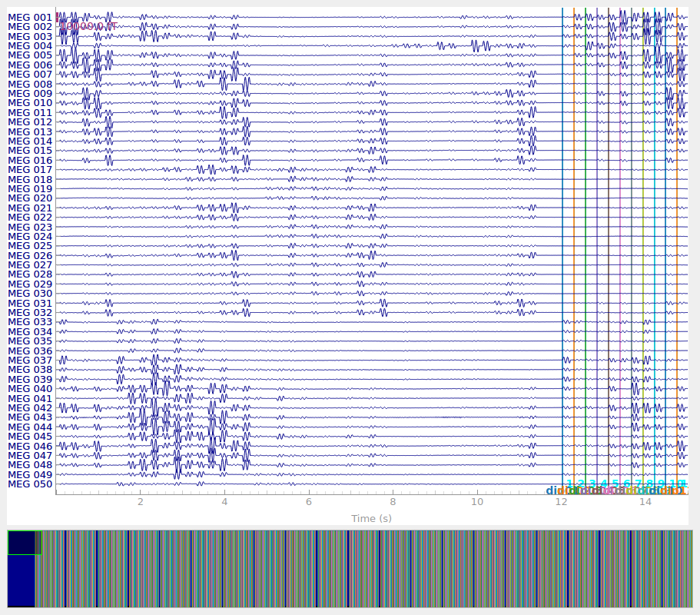Viewport: 700px width, 615px height.
Task: Click the green viewport box in overview bar
Action: pos(25,542)
